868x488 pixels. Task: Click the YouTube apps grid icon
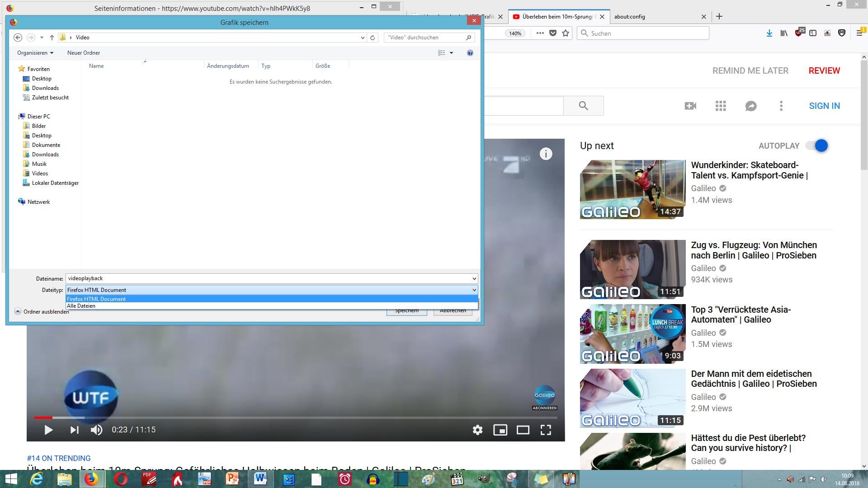721,106
